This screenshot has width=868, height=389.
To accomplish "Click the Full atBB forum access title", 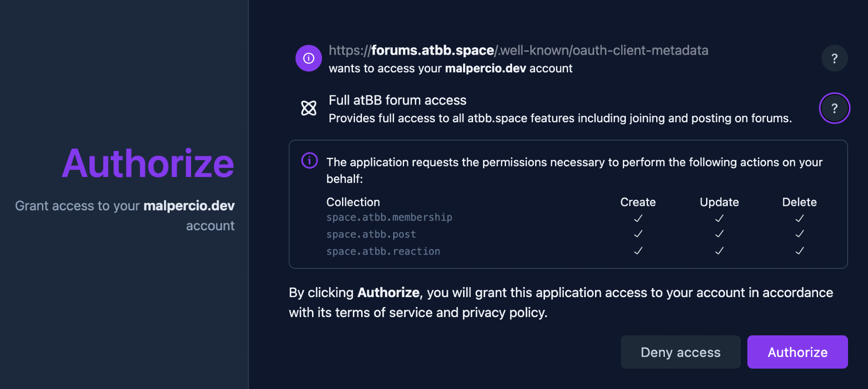I will [x=398, y=100].
